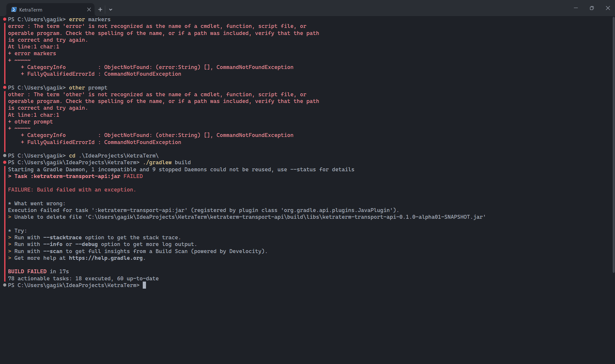Click 'BUILD FAILED' text

[x=27, y=272]
